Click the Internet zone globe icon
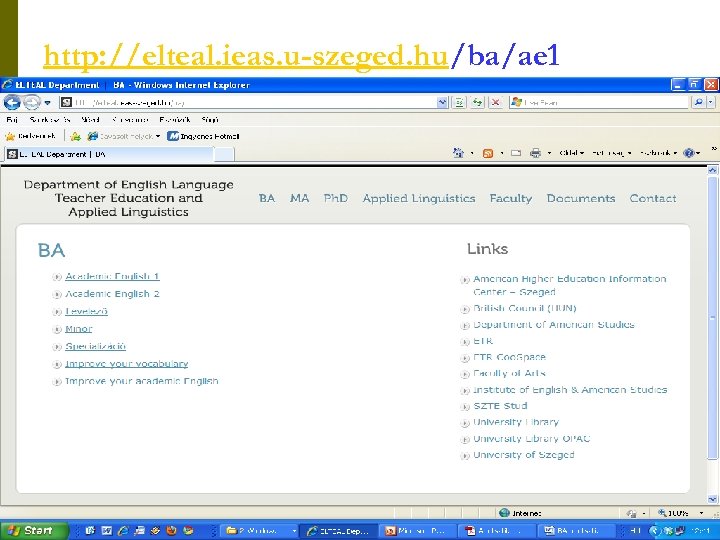Image resolution: width=720 pixels, height=540 pixels. 504,512
